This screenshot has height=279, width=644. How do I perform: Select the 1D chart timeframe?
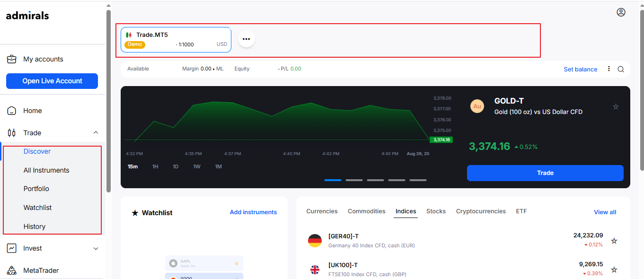[176, 166]
